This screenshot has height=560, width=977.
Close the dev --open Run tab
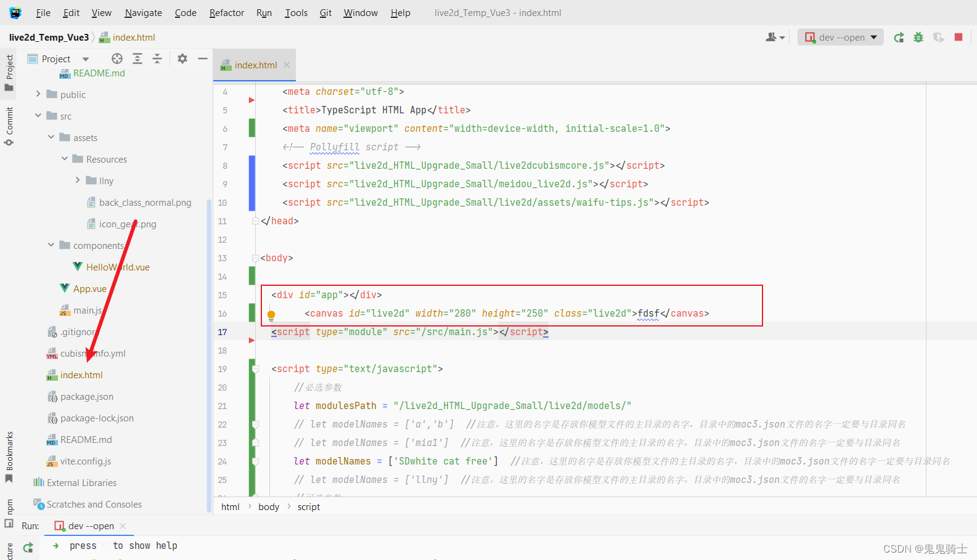point(123,526)
